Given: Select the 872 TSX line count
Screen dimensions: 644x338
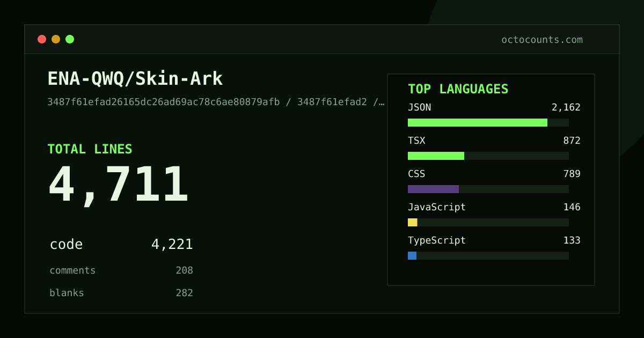Looking at the screenshot, I should [x=572, y=141].
